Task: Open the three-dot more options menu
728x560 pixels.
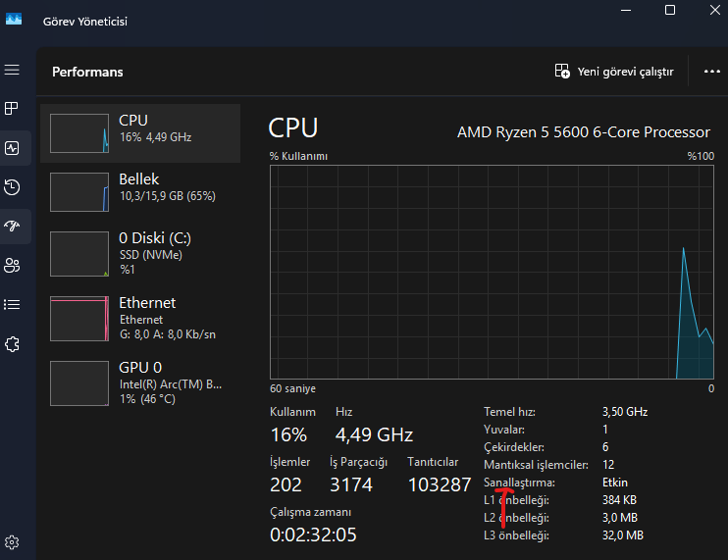Action: (712, 72)
